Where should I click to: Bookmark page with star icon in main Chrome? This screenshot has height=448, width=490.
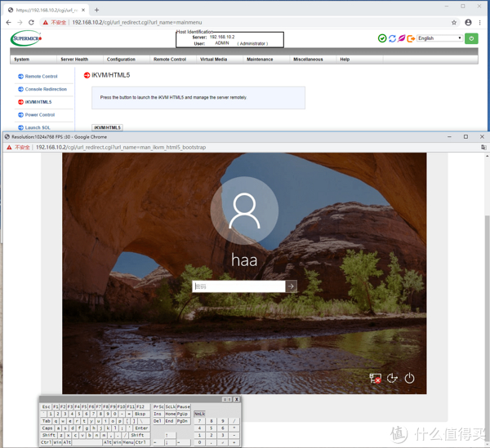454,23
